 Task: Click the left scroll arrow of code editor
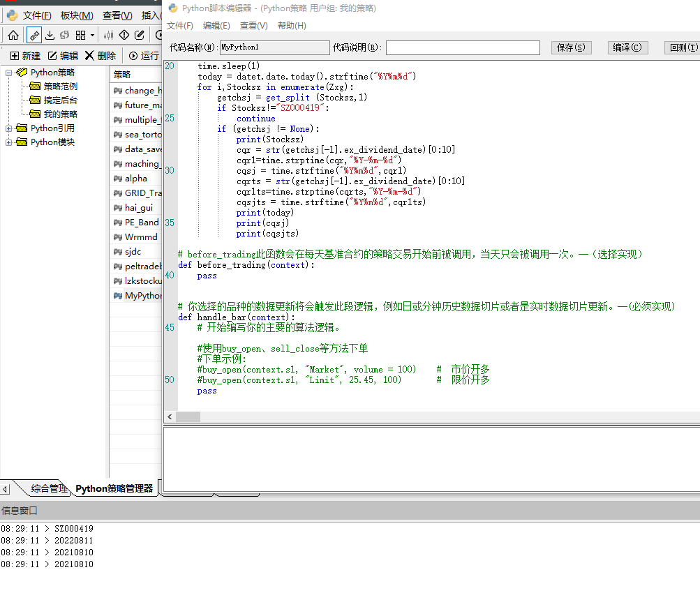[170, 417]
